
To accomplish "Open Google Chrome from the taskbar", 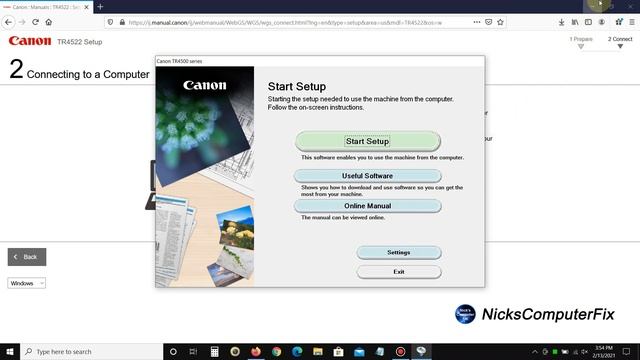I will click(x=276, y=351).
